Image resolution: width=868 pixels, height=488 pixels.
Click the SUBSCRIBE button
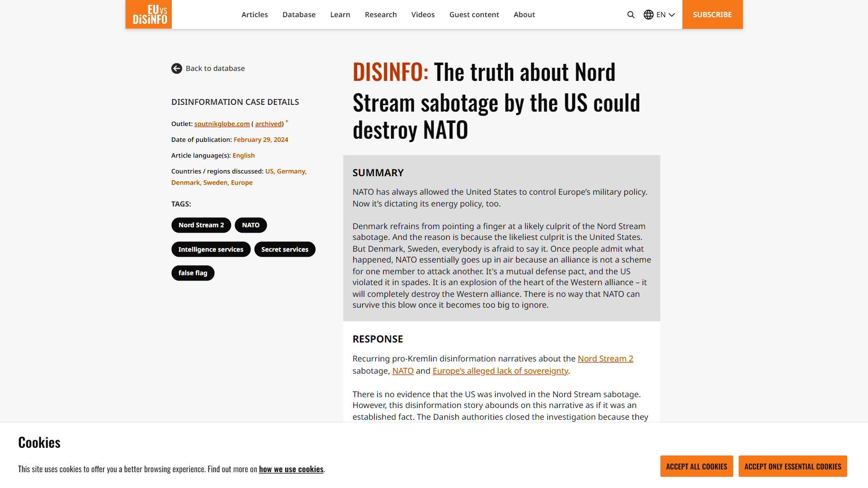[x=712, y=14]
